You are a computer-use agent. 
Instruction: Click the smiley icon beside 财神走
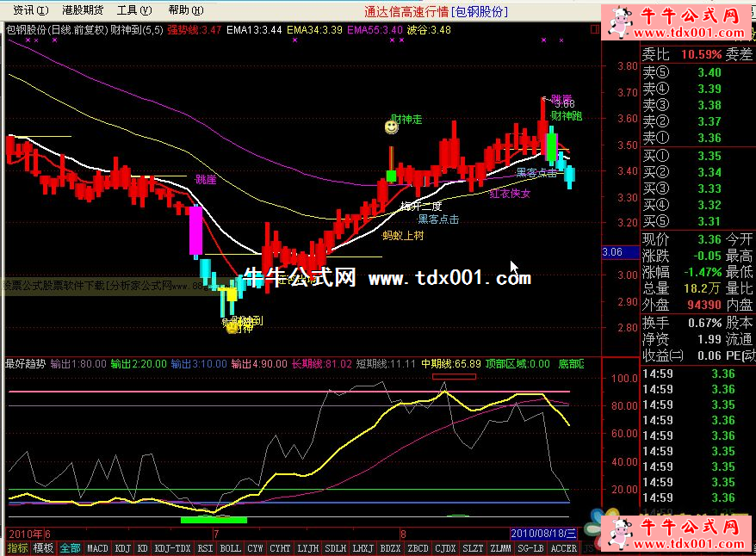(392, 127)
